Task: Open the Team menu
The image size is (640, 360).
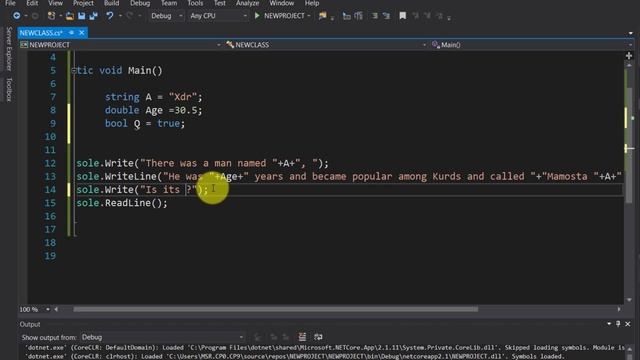Action: click(x=169, y=3)
